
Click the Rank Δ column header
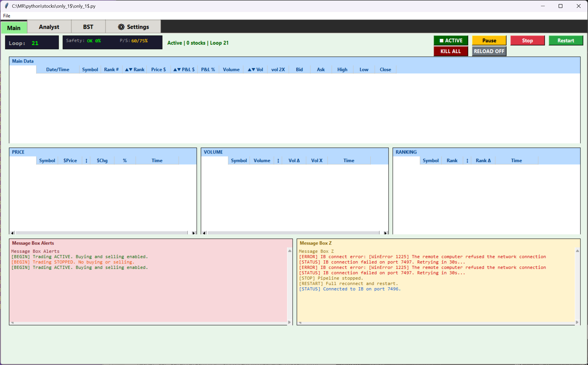483,160
